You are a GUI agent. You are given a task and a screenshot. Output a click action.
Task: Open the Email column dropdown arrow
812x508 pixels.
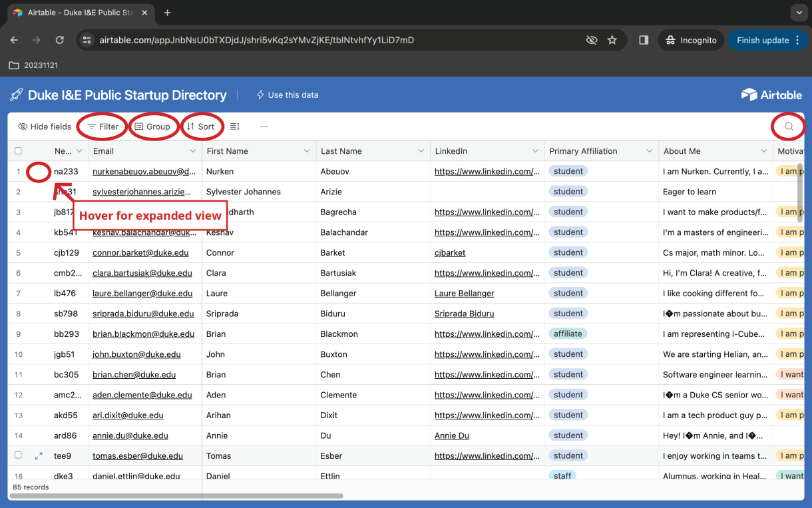[193, 151]
